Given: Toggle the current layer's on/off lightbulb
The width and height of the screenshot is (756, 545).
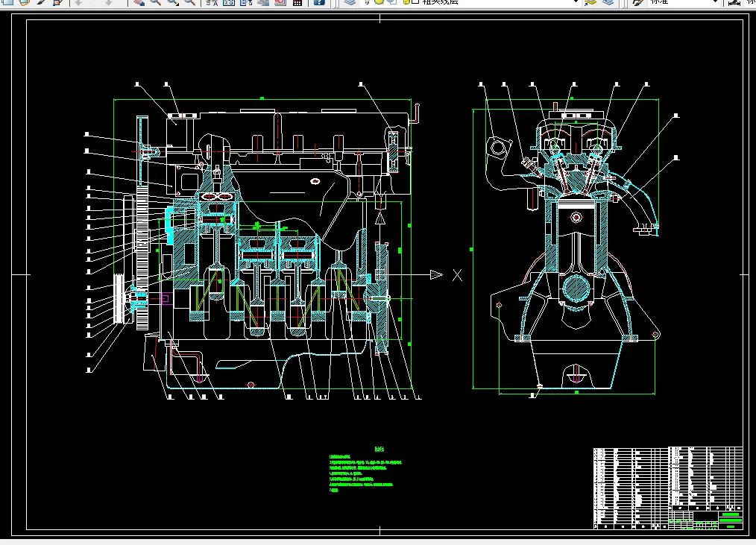Looking at the screenshot, I should [368, 1].
